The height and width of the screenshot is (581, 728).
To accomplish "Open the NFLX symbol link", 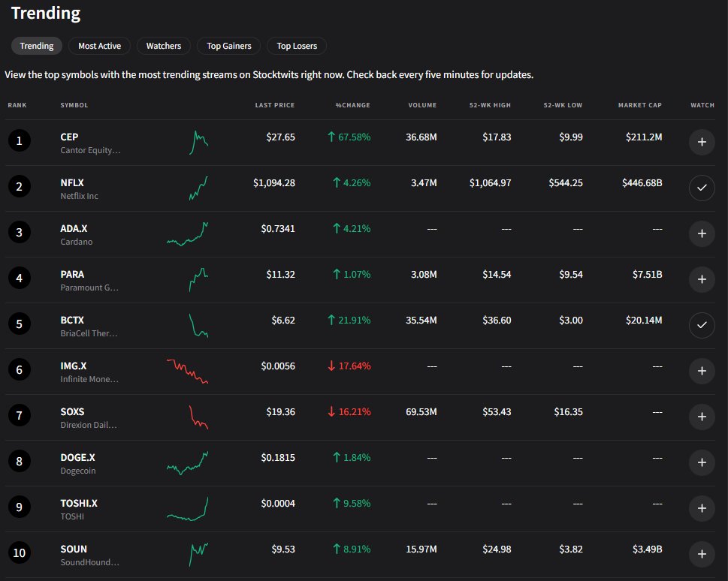I will 72,183.
